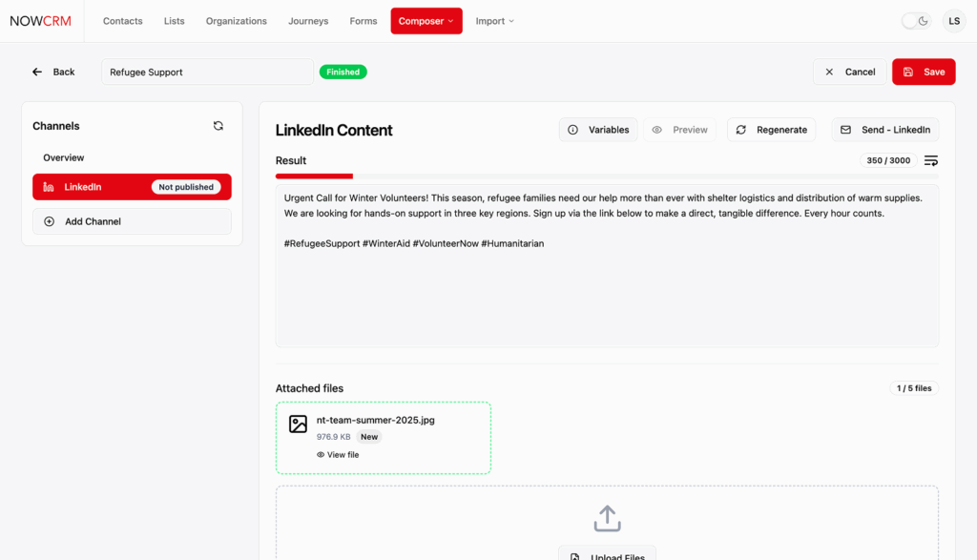
Task: Open the Contacts menu item
Action: (x=123, y=21)
